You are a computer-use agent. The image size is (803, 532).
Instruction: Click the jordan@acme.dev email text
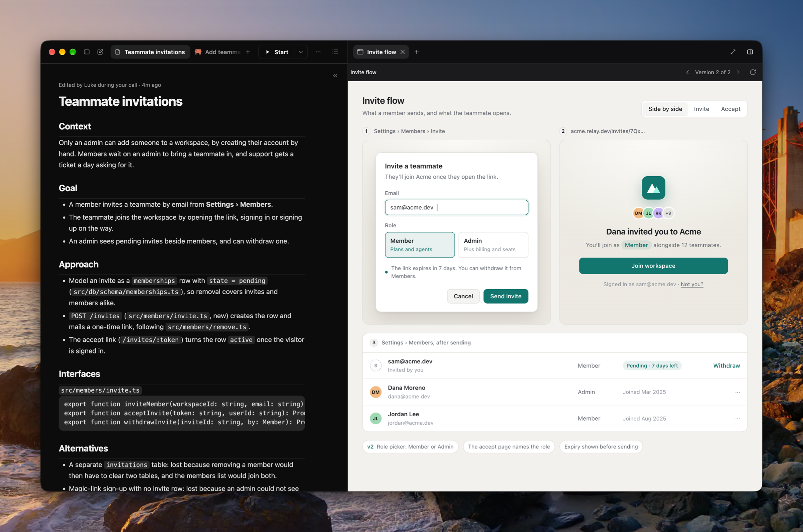[x=410, y=423]
